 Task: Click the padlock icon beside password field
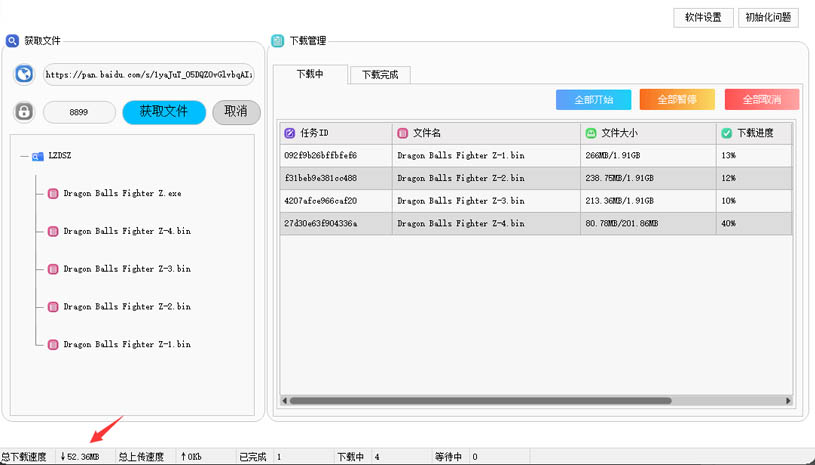24,112
